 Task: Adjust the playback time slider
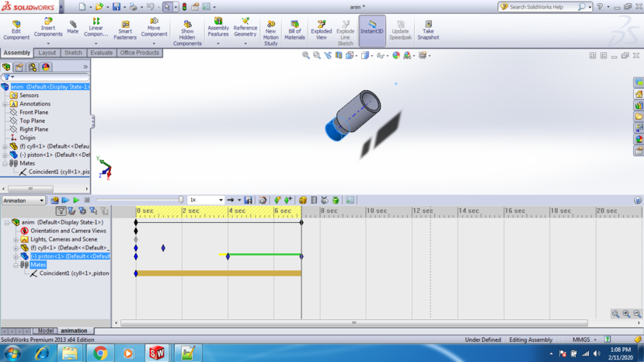click(181, 200)
